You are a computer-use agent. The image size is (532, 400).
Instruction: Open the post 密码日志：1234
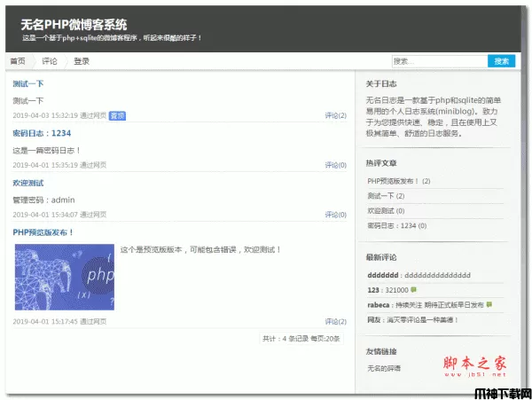pos(42,133)
